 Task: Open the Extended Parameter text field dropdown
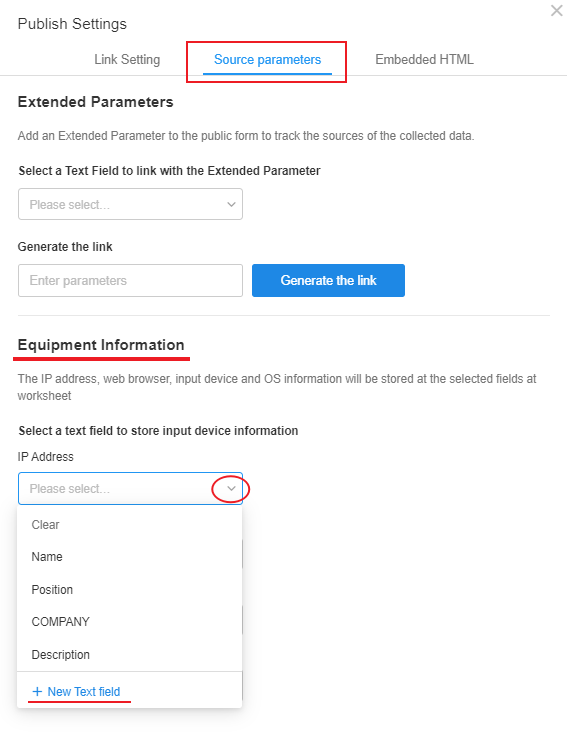pos(130,204)
